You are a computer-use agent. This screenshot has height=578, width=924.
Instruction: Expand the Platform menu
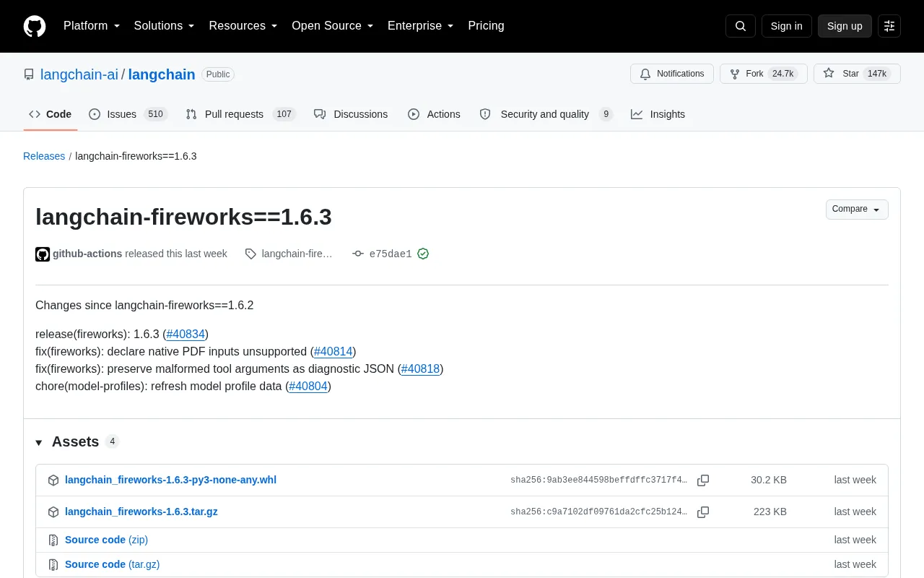click(92, 26)
